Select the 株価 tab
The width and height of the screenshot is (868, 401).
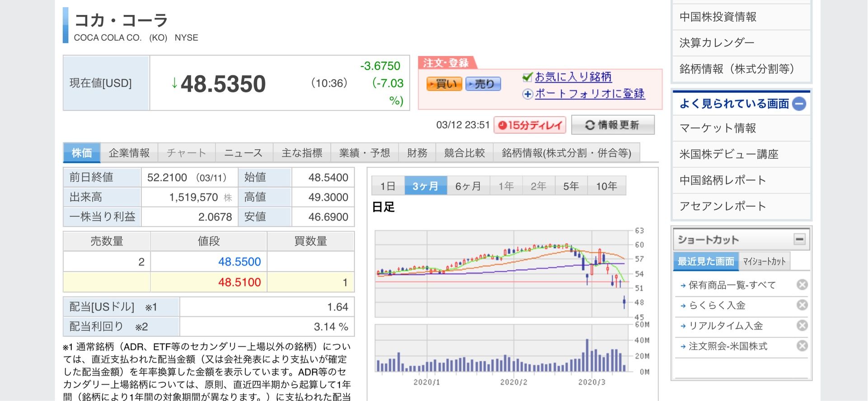click(x=82, y=153)
